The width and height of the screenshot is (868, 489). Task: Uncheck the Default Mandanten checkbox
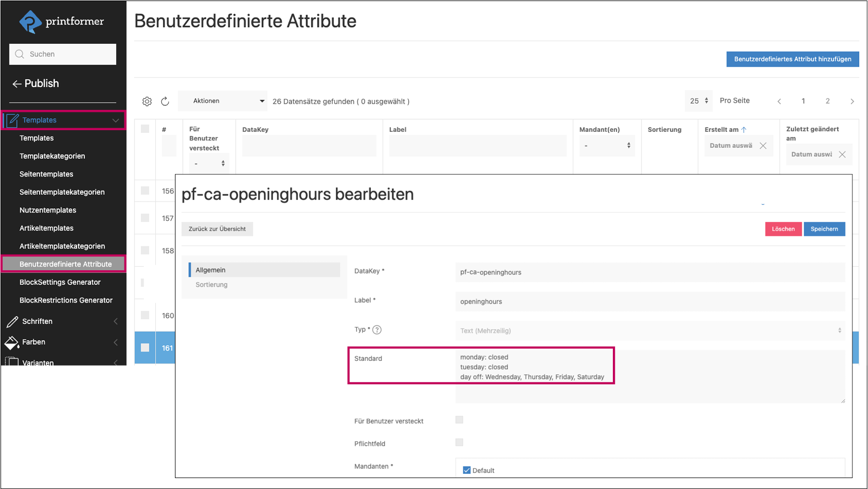tap(467, 470)
